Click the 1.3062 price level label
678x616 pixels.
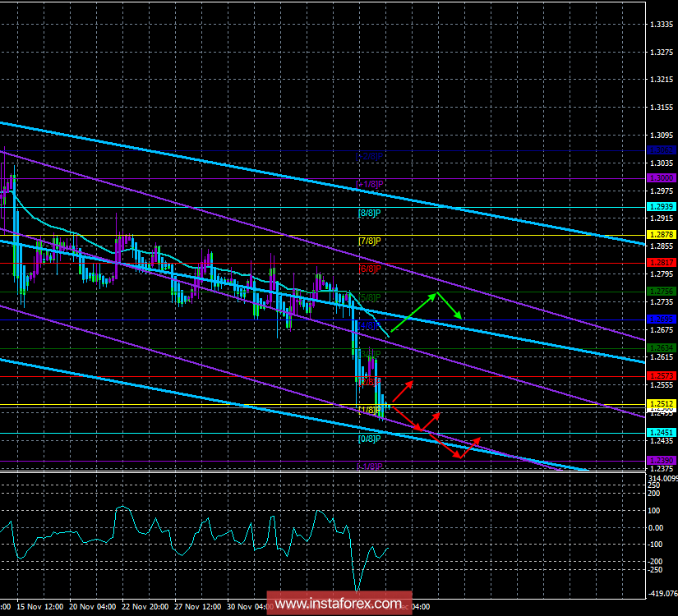pyautogui.click(x=662, y=150)
